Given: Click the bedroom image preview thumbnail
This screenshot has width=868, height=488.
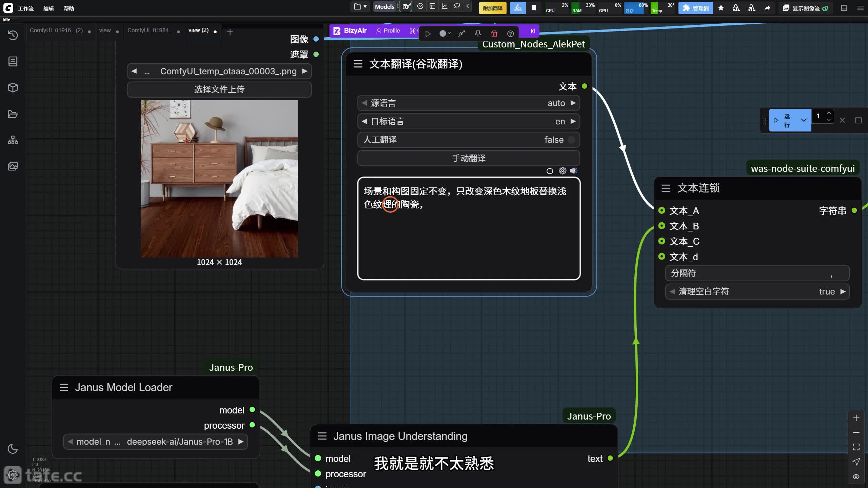Looking at the screenshot, I should tap(219, 179).
